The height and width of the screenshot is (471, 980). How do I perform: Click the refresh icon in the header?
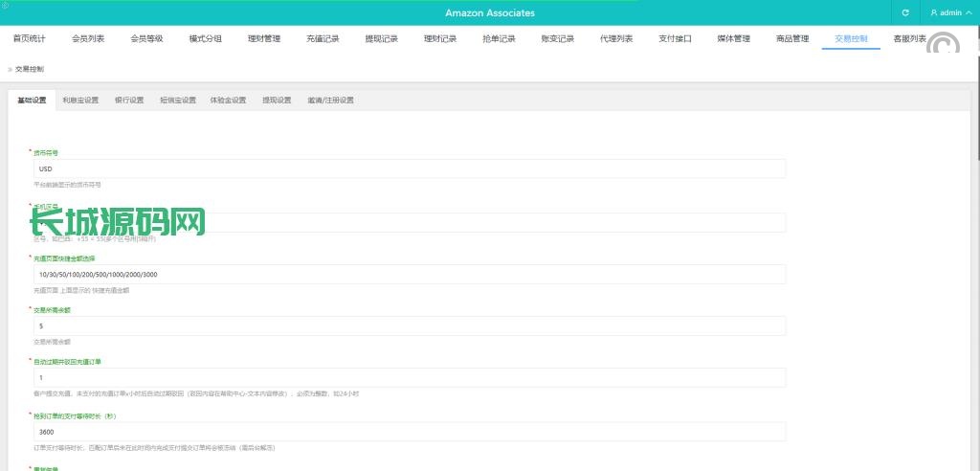tap(905, 13)
